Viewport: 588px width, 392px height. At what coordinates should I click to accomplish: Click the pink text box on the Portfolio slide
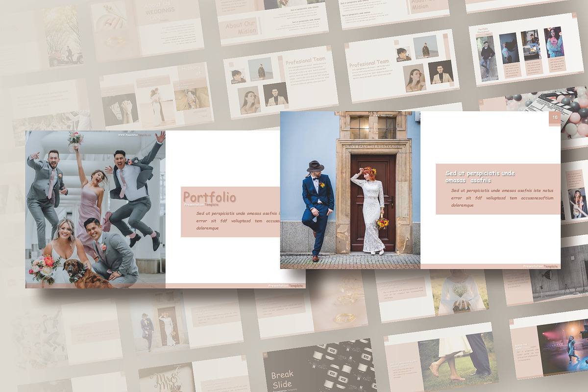coord(230,212)
